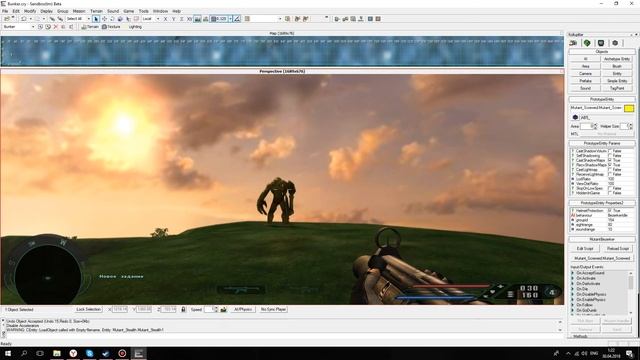Toggle the SelfShadowing checkbox
640x360 pixels.
[610, 156]
